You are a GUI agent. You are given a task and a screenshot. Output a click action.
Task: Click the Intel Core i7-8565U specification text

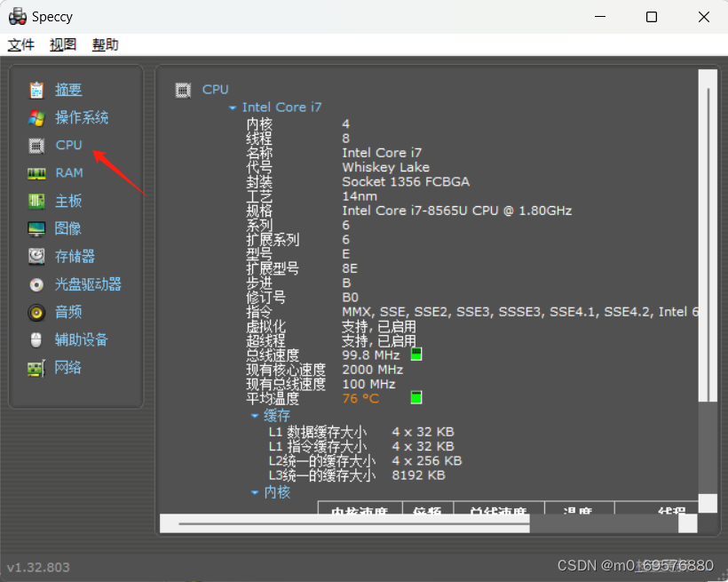pos(457,211)
